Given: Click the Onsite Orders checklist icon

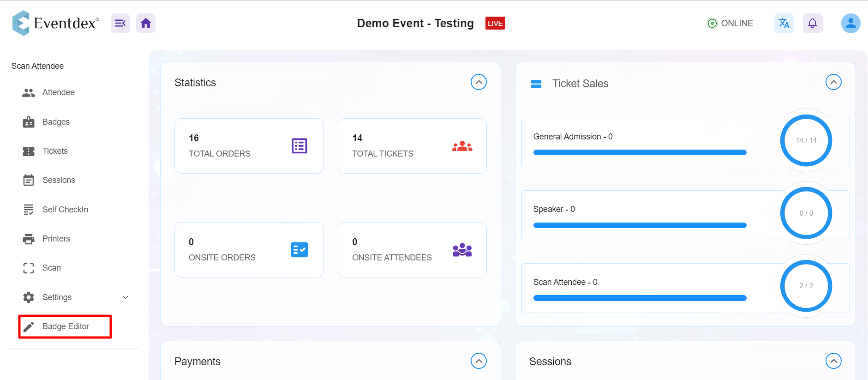Looking at the screenshot, I should click(299, 250).
